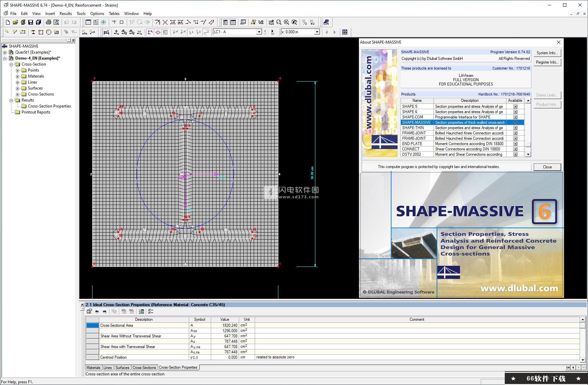This screenshot has height=385, width=588.
Task: Open the x: 0.000 m location dropdown
Action: coord(317,32)
